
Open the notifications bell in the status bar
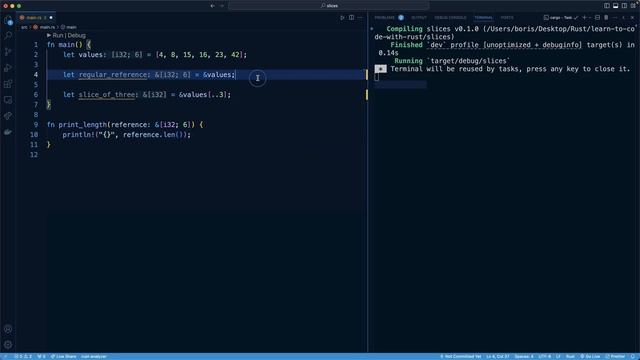coord(633,356)
